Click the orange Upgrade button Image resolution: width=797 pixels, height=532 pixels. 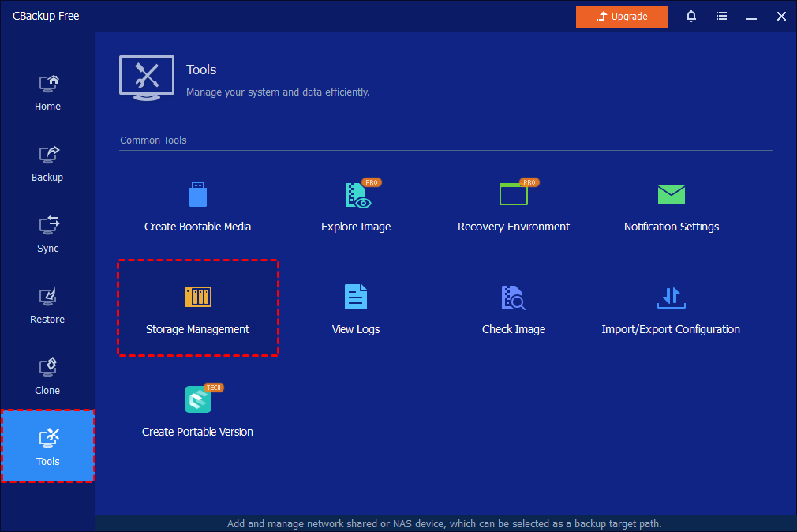[622, 17]
